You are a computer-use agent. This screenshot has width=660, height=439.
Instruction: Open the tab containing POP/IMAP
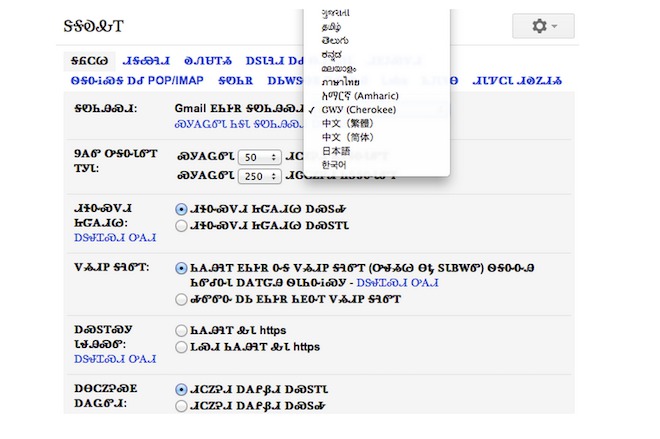point(137,80)
